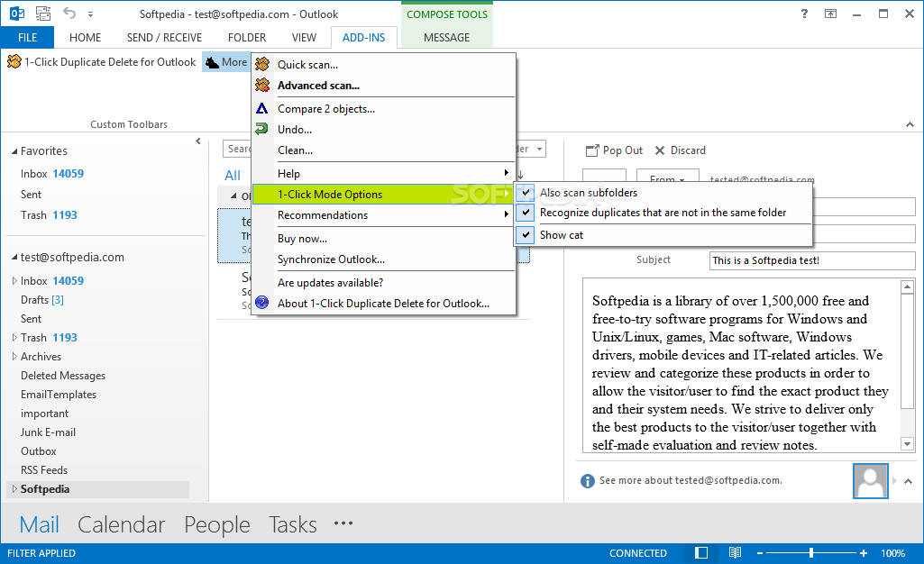The image size is (924, 564).
Task: Click the Subject input field
Action: [812, 260]
